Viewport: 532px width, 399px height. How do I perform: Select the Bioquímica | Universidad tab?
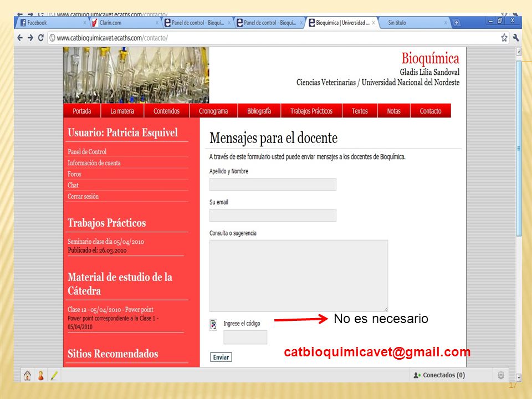point(341,23)
